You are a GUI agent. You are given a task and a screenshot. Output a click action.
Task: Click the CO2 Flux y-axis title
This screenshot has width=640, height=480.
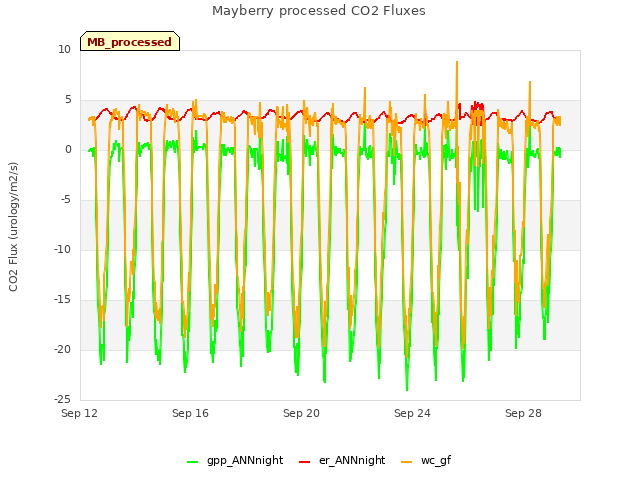pyautogui.click(x=13, y=227)
